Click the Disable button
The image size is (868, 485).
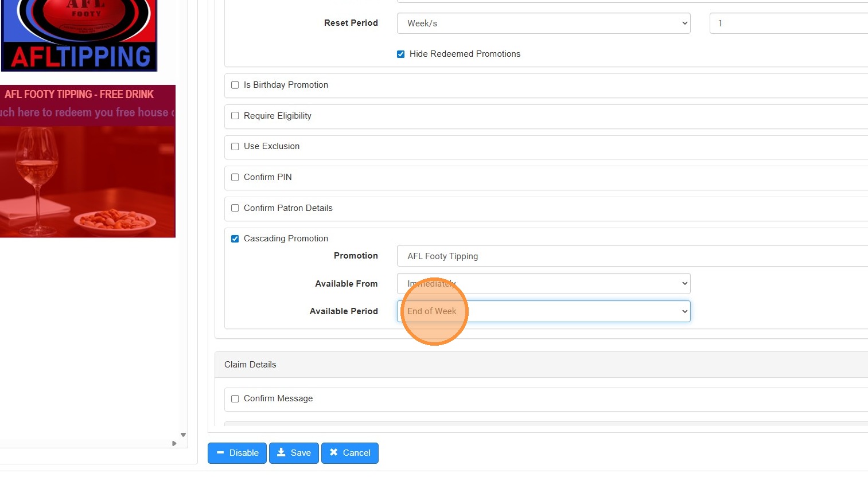(x=237, y=453)
